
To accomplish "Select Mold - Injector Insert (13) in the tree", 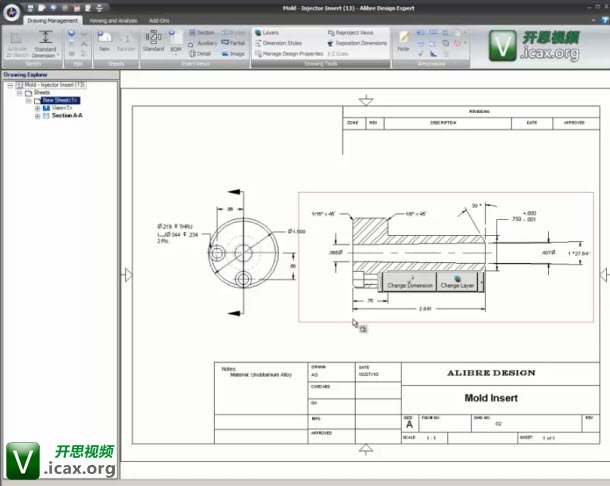I will point(54,85).
